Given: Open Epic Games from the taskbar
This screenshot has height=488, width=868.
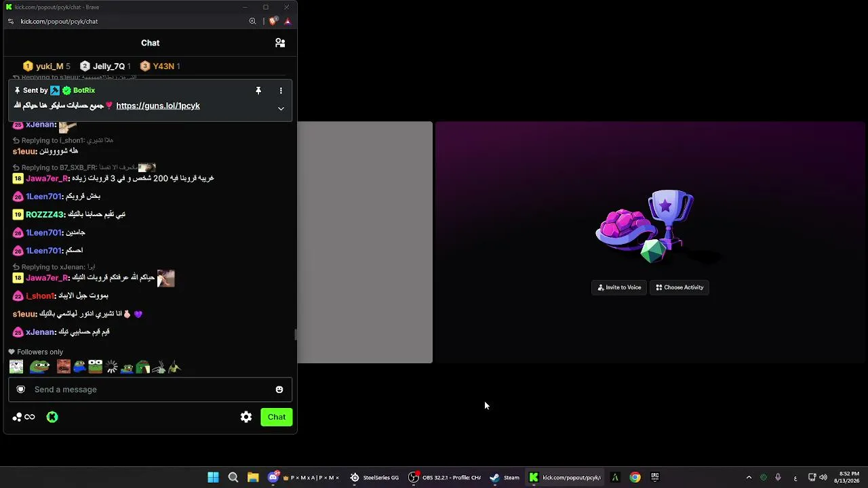Looking at the screenshot, I should click(x=654, y=477).
